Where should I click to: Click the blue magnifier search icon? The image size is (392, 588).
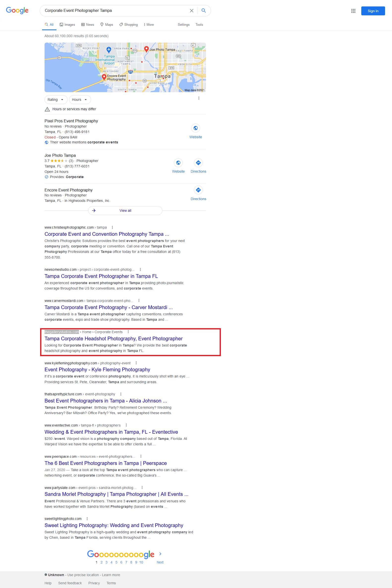point(204,11)
